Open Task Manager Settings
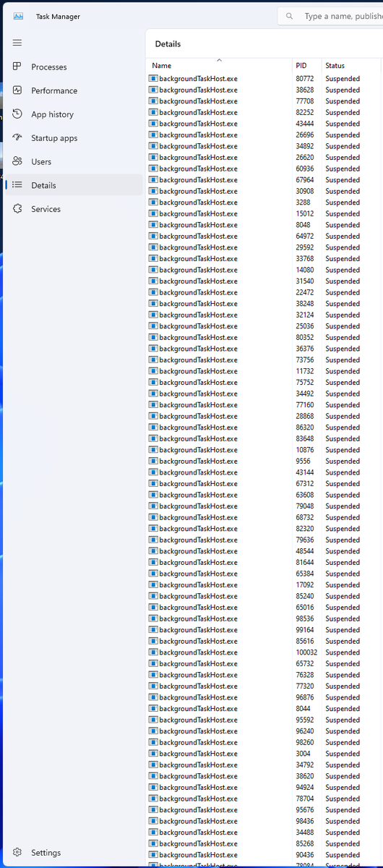 coord(74,853)
